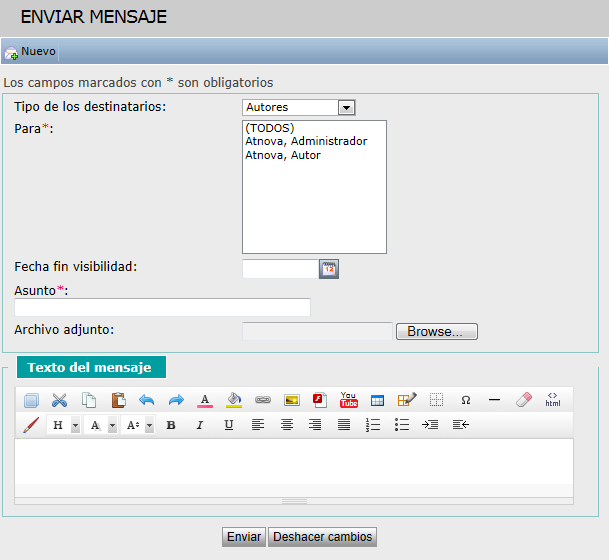Increase indent of the text

coord(430,425)
